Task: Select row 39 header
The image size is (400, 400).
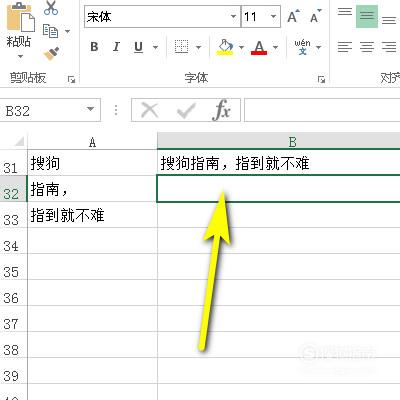Action: tap(13, 371)
